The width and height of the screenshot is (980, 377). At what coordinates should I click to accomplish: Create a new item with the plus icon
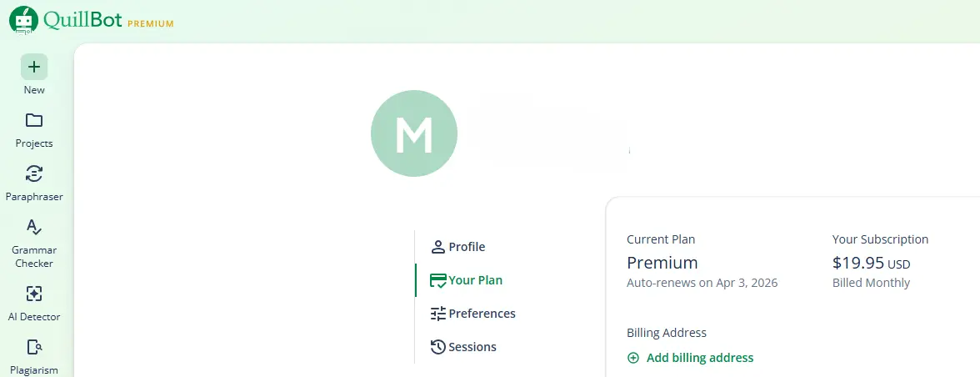34,67
